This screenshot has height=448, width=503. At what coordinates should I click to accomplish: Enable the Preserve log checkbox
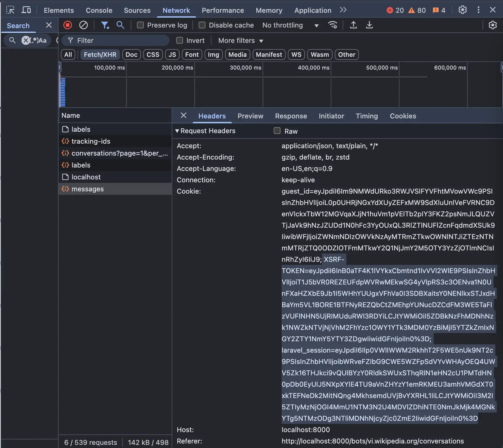tap(140, 25)
